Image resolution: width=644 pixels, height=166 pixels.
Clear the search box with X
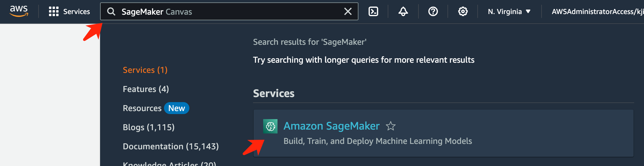[x=348, y=12]
